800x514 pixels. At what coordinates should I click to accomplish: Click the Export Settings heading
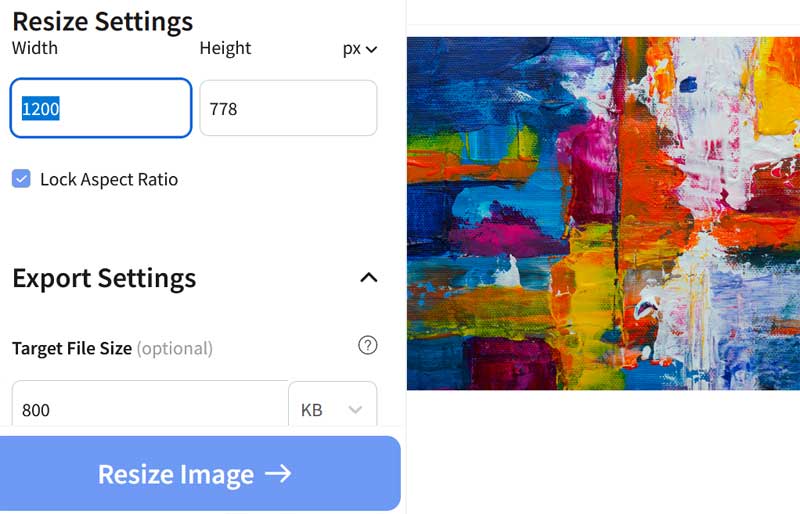click(x=104, y=278)
